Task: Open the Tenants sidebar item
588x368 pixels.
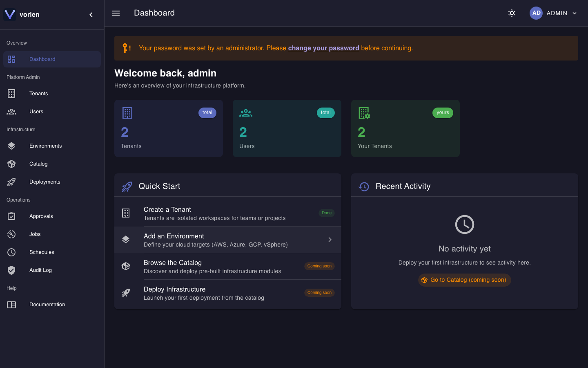Action: [x=52, y=94]
